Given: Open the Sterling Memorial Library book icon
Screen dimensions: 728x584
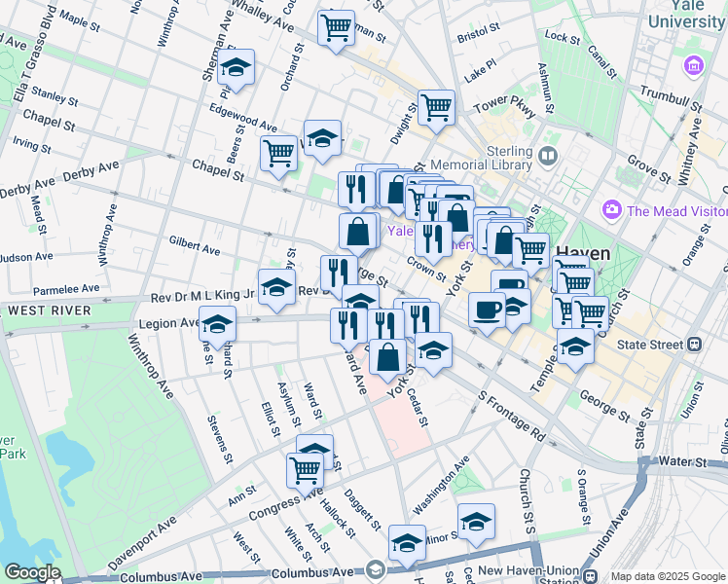Looking at the screenshot, I should click(548, 157).
